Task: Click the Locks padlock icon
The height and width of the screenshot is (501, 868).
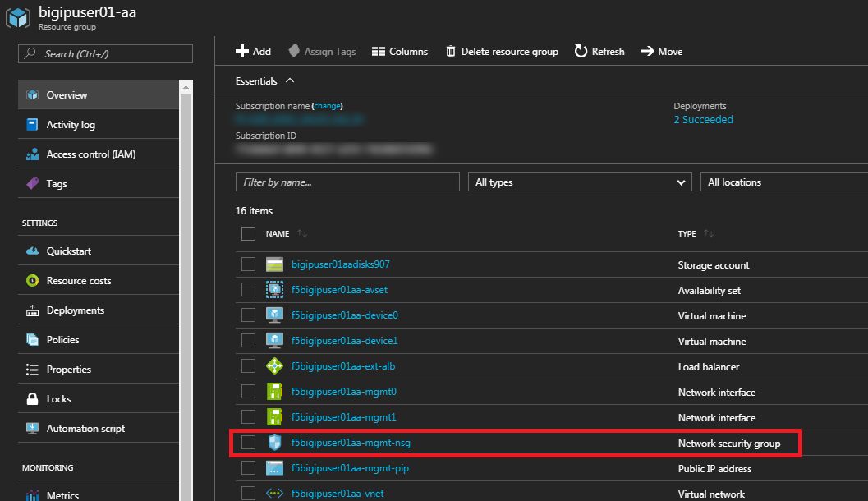Action: 32,398
